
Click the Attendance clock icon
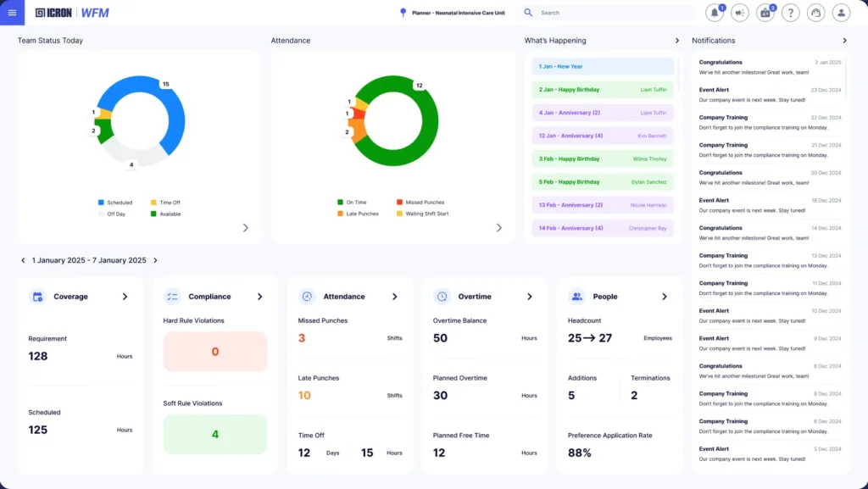(307, 297)
